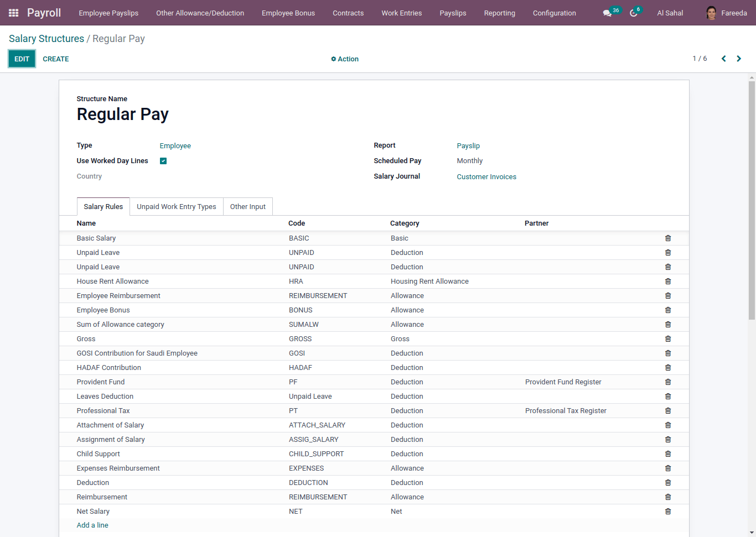Click the vertical page scrollbar
Viewport: 756px width, 537px height.
click(x=752, y=200)
